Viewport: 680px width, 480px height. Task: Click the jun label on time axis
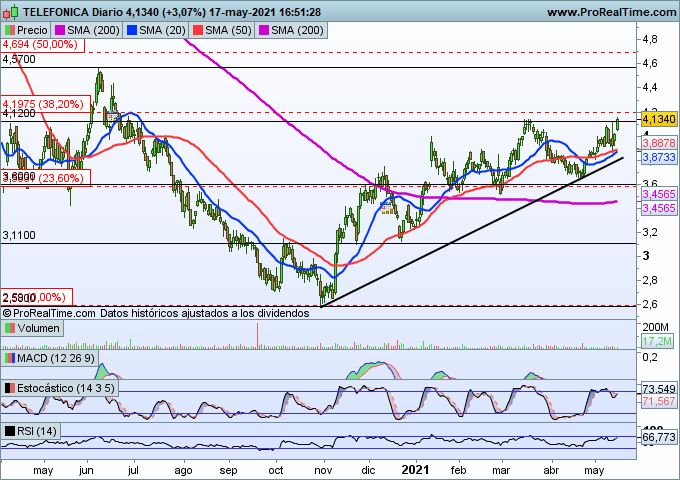(x=87, y=471)
